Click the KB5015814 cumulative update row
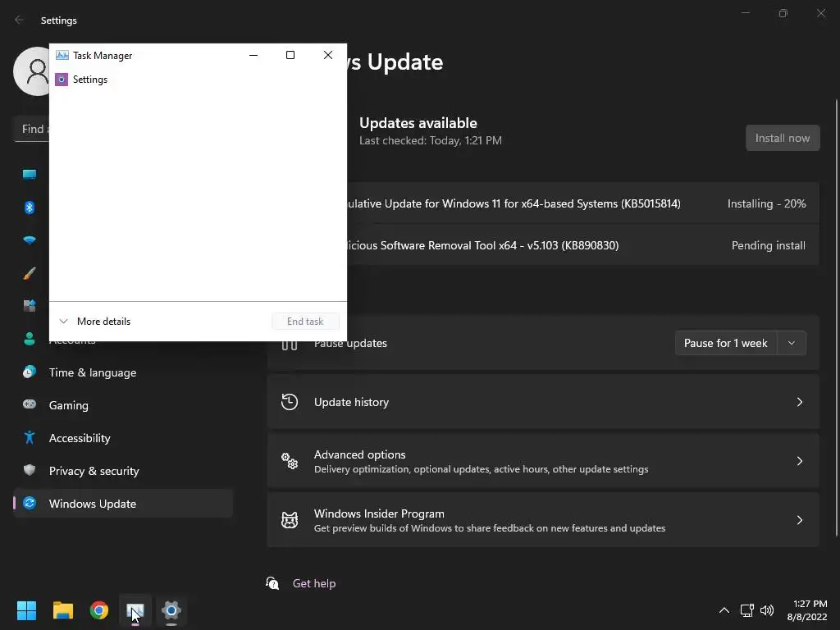840x630 pixels. [x=583, y=203]
